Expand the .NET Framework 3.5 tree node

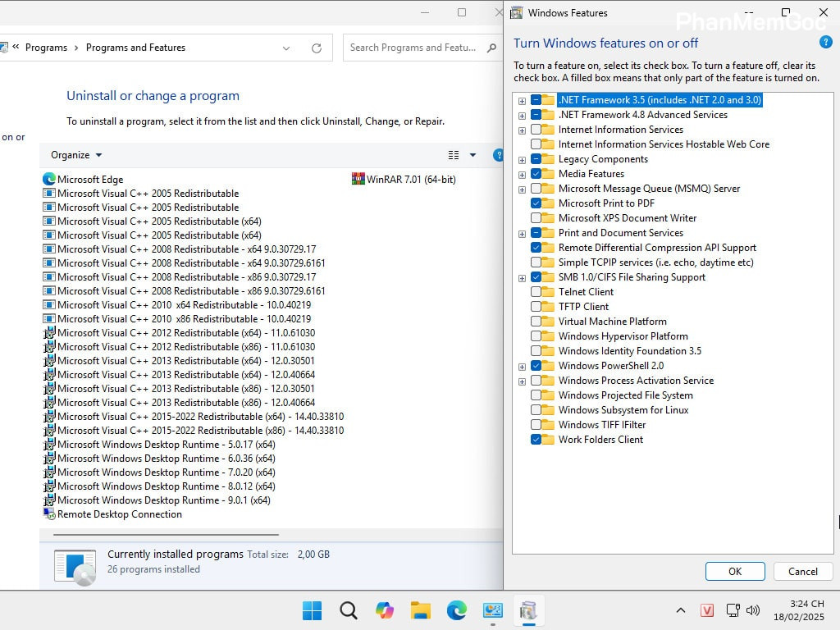tap(522, 99)
